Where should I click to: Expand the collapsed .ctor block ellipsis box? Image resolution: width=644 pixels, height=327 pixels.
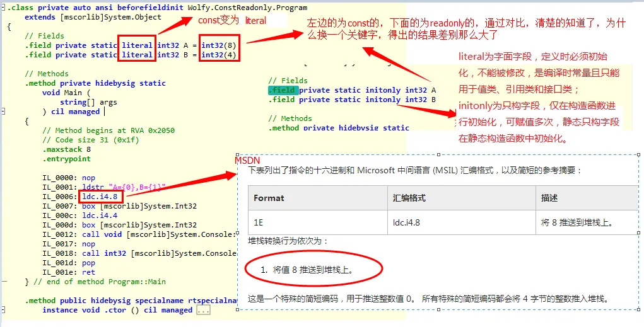coord(203,310)
